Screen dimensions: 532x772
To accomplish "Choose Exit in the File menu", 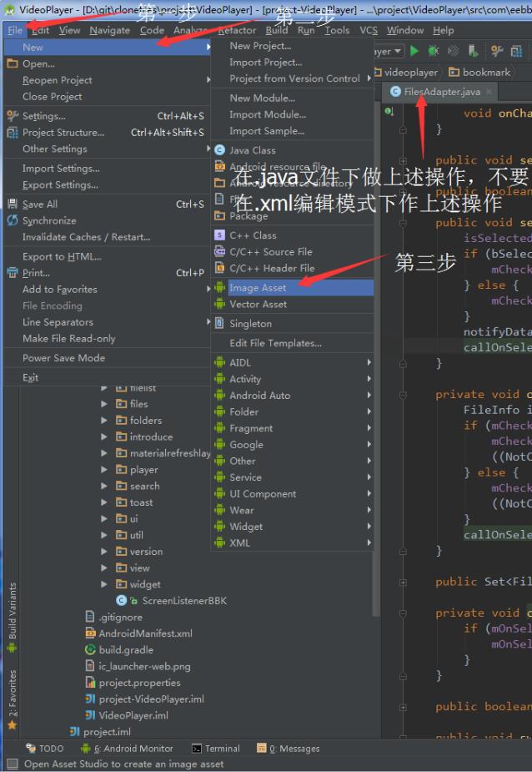I will (x=106, y=377).
